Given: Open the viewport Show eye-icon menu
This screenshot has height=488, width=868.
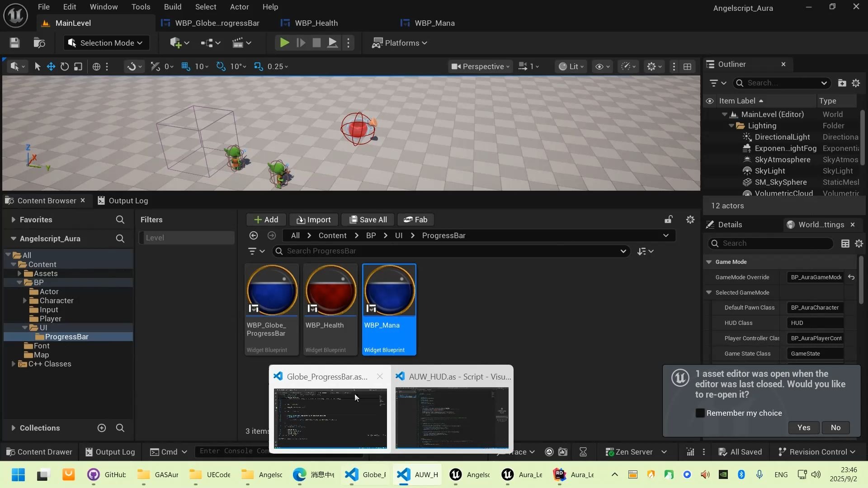Looking at the screenshot, I should [603, 66].
